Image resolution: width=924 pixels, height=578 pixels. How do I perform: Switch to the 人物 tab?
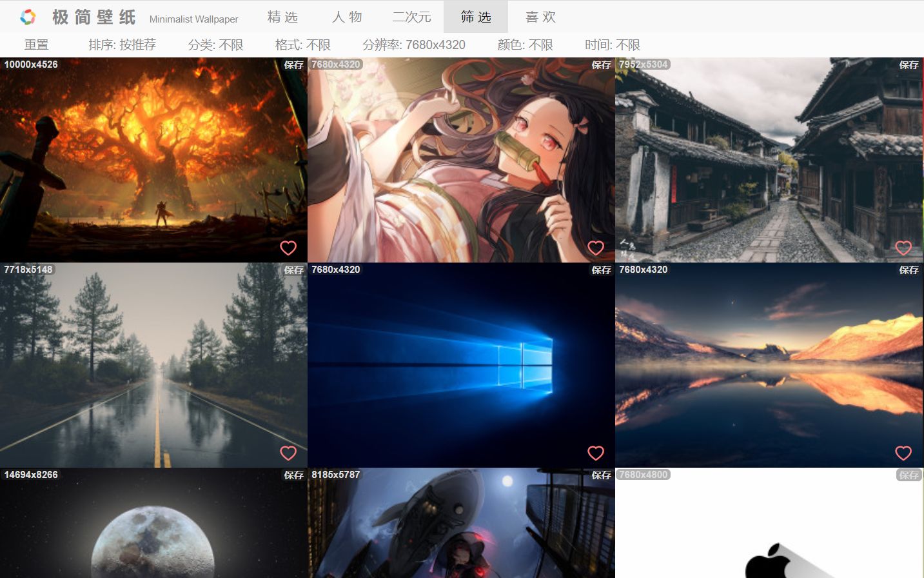pyautogui.click(x=347, y=17)
